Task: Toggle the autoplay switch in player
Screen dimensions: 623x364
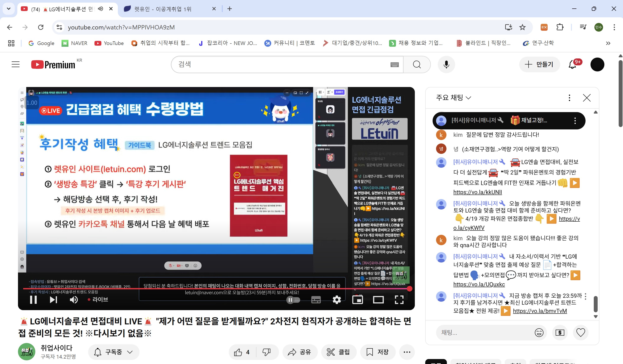Action: point(293,300)
